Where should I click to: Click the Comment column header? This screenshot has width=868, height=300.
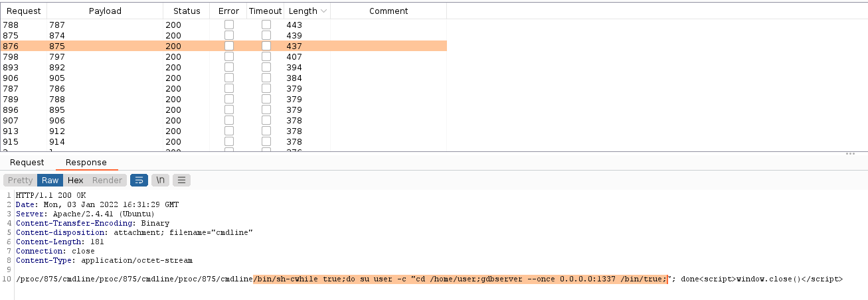[389, 11]
